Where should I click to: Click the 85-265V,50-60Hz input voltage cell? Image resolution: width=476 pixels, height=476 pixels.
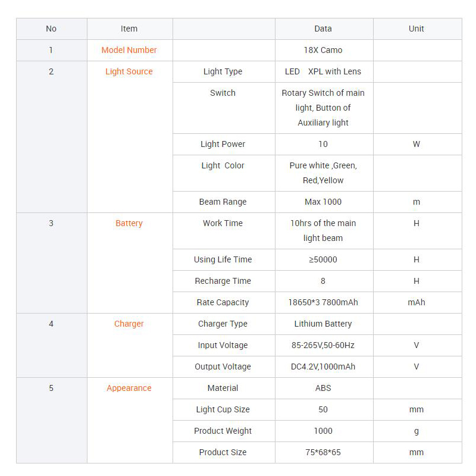[x=323, y=345]
